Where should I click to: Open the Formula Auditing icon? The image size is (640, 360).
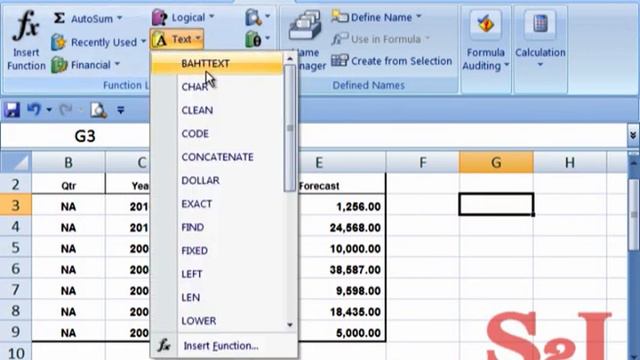pyautogui.click(x=485, y=24)
